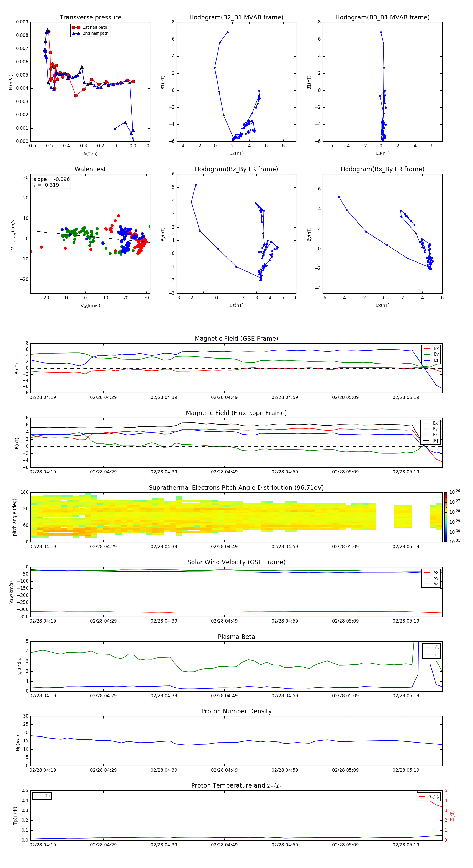473x868 pixels.
Task: Click the 'Plasma Beta' plot title
Action: pos(236,637)
